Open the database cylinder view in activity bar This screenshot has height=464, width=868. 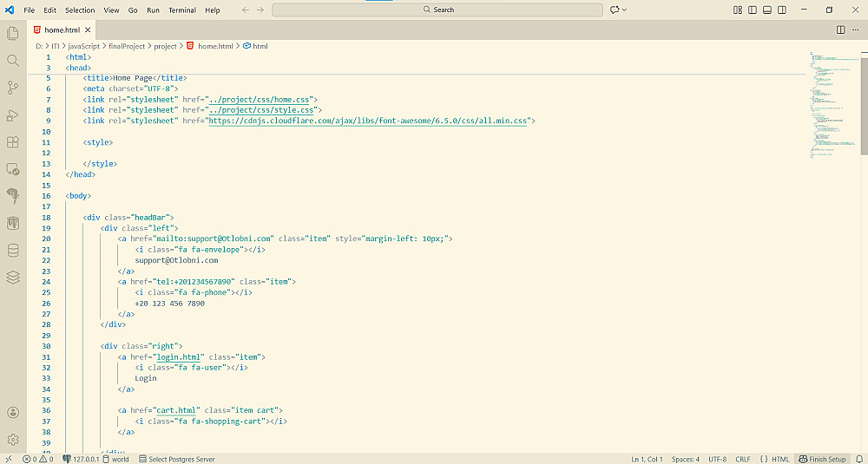pyautogui.click(x=13, y=250)
